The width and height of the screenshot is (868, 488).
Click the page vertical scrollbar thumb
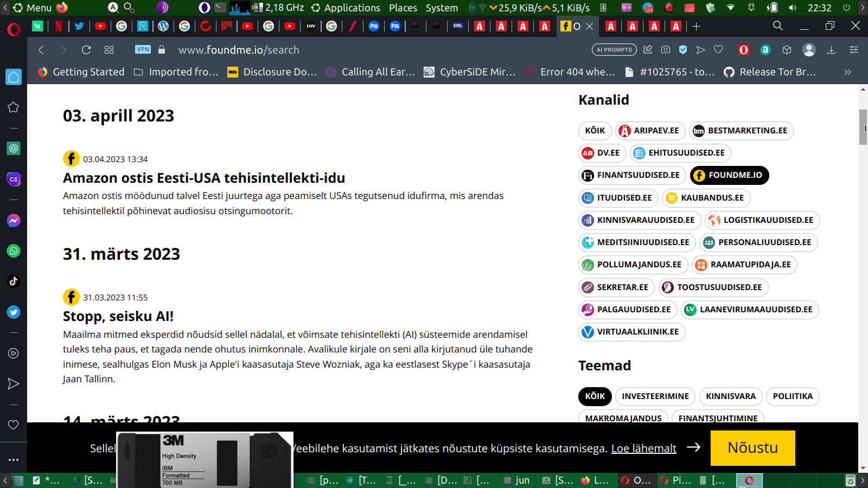click(x=863, y=127)
